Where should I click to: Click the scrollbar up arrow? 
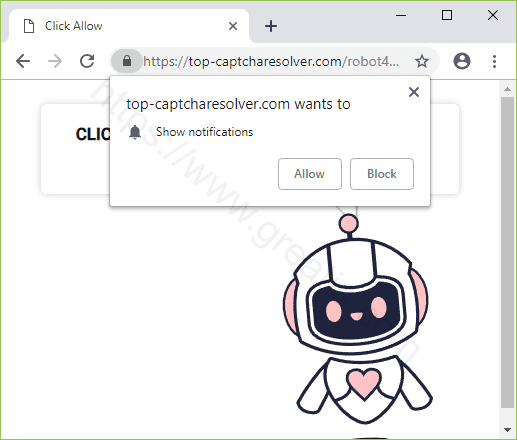(x=507, y=89)
